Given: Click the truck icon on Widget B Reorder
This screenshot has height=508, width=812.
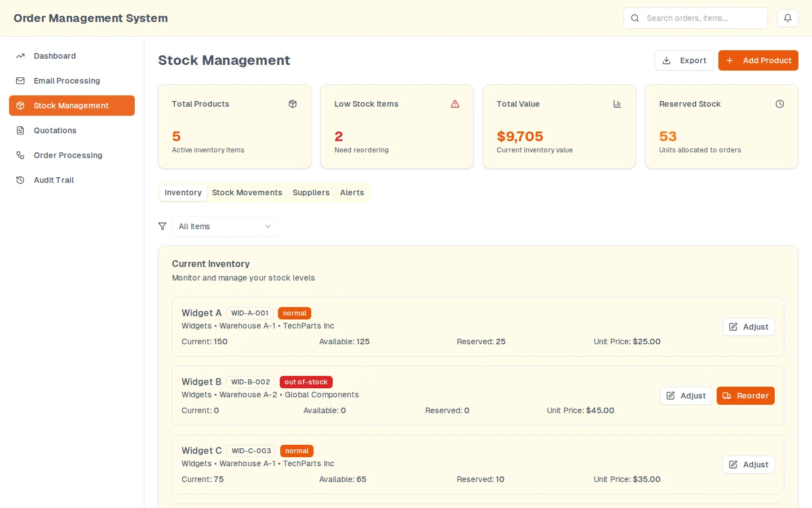Looking at the screenshot, I should [727, 396].
